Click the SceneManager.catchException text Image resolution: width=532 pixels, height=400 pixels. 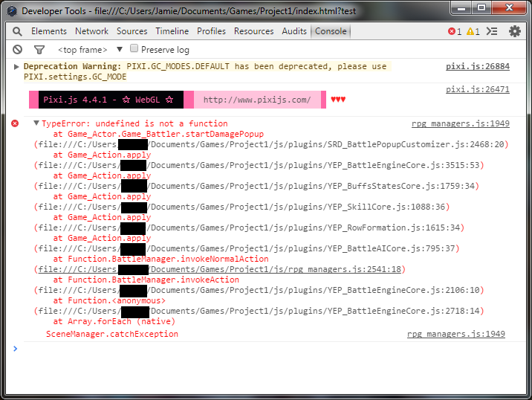pyautogui.click(x=112, y=334)
